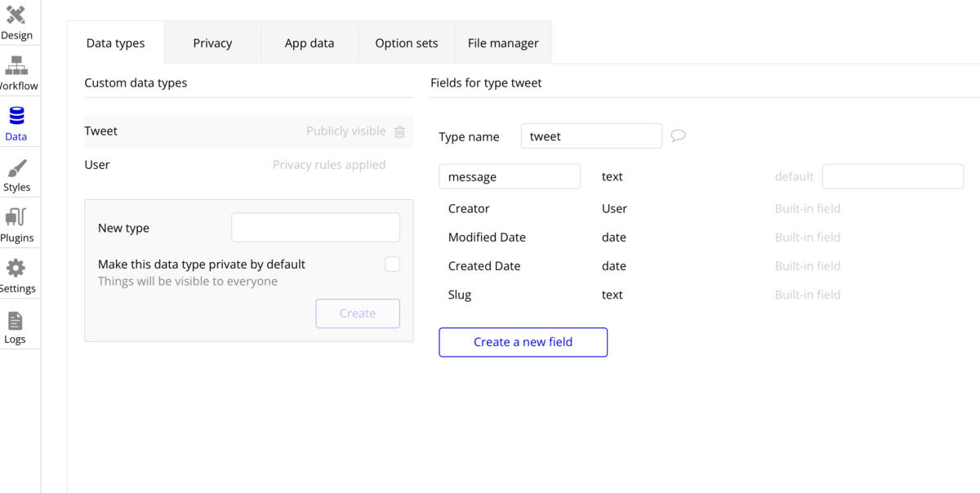980x493 pixels.
Task: Click the Type name field containing tweet
Action: pyautogui.click(x=591, y=136)
